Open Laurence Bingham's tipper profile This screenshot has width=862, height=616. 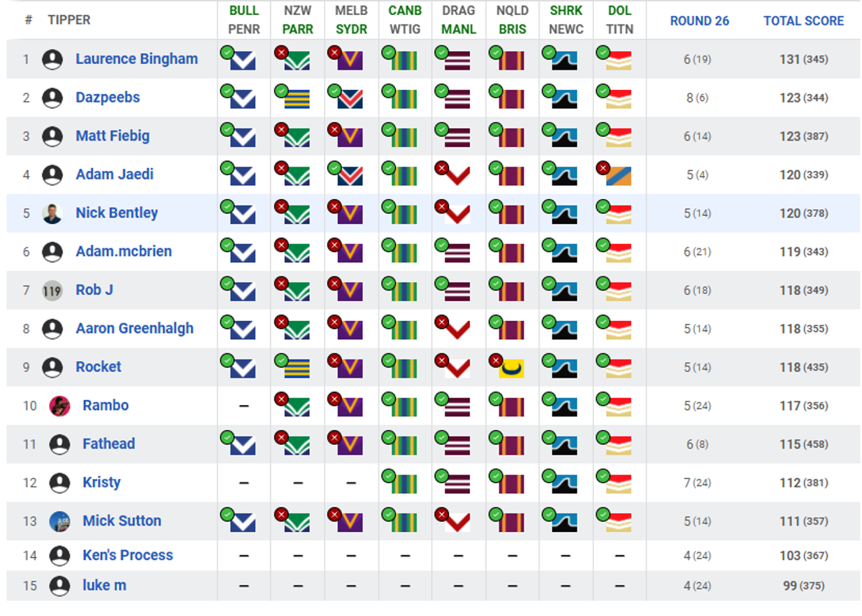click(136, 59)
